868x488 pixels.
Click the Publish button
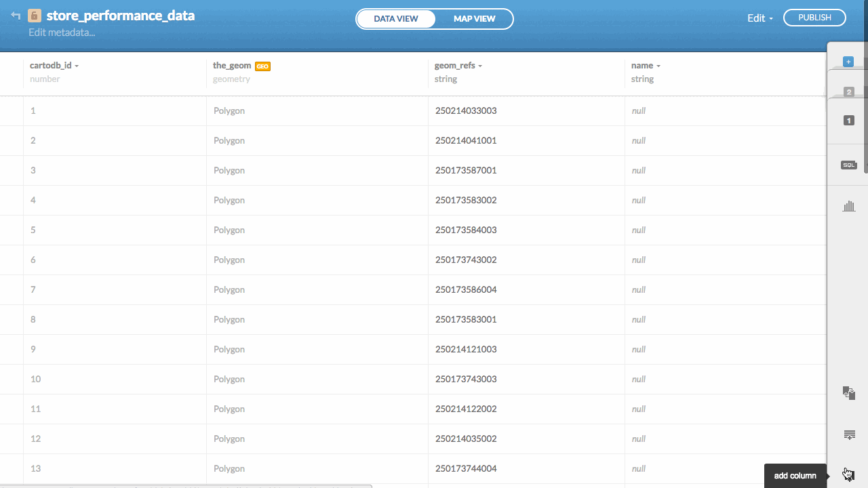pos(814,18)
